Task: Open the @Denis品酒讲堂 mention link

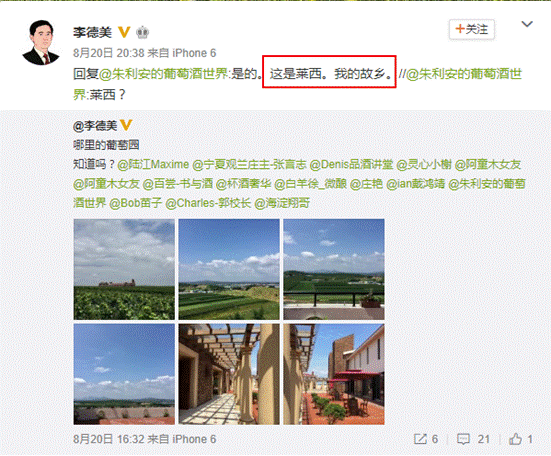Action: tap(351, 164)
